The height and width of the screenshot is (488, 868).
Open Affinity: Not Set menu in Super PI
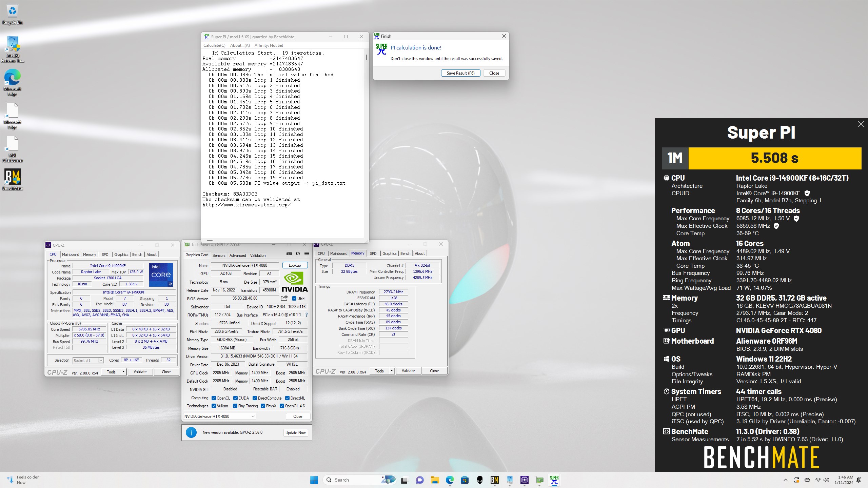(x=269, y=45)
